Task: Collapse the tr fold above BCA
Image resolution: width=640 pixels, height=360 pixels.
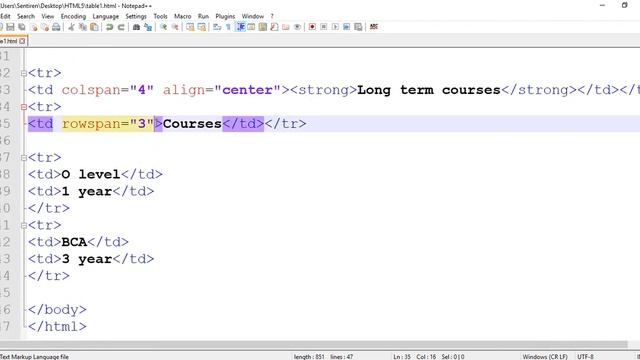Action: 24,225
